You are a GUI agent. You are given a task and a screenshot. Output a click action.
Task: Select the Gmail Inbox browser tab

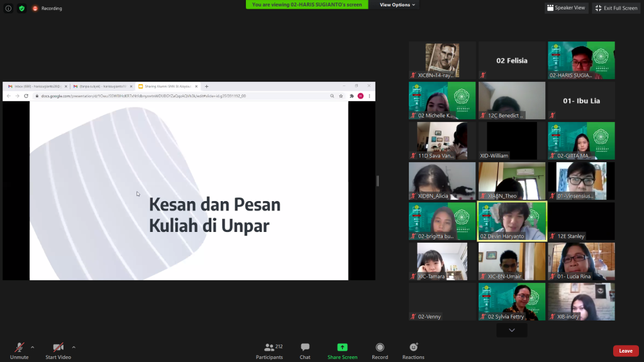tap(35, 86)
